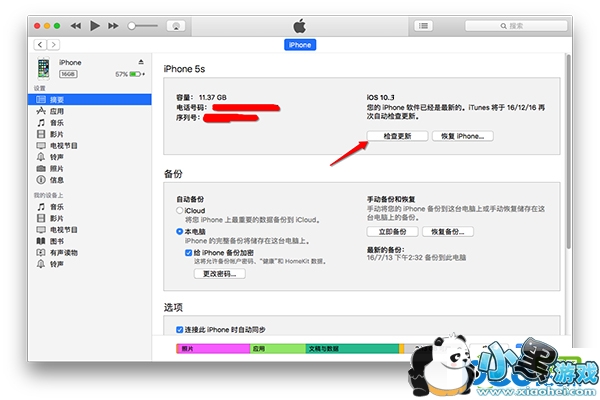Open 影片 under 设置
The width and height of the screenshot is (600, 400).
(x=90, y=134)
